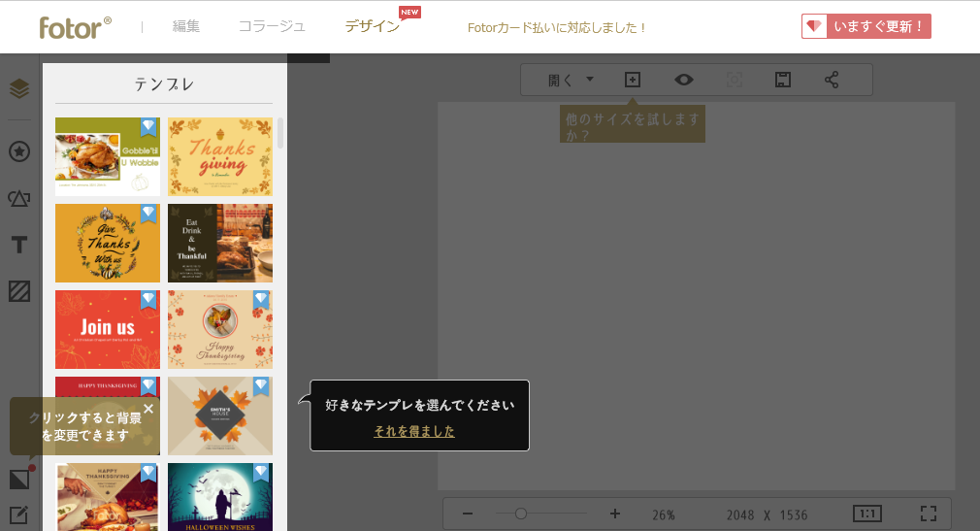Viewport: 980px width, 531px height.
Task: Switch to the デザイン tab
Action: [x=373, y=26]
